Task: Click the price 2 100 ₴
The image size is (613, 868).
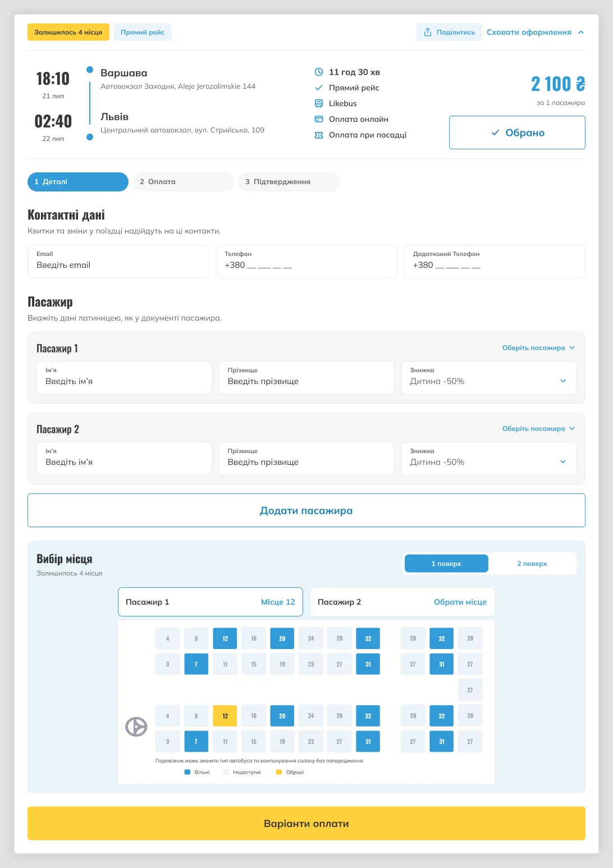Action: 558,84
